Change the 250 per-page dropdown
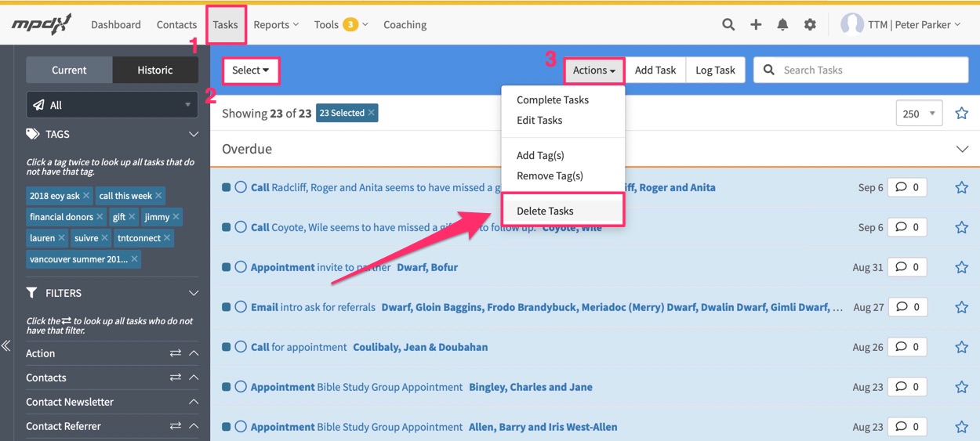The width and height of the screenshot is (980, 441). pyautogui.click(x=918, y=114)
